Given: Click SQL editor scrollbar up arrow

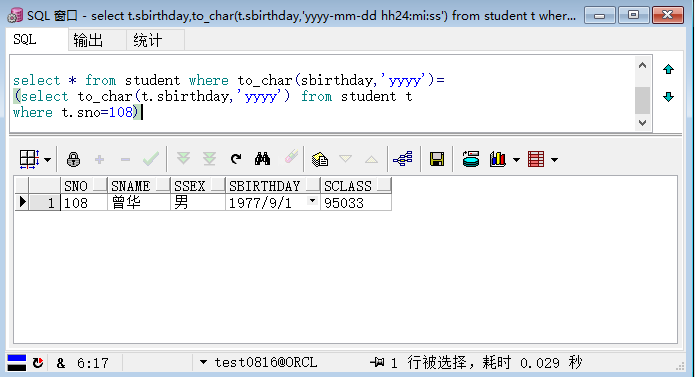Looking at the screenshot, I should tap(642, 66).
